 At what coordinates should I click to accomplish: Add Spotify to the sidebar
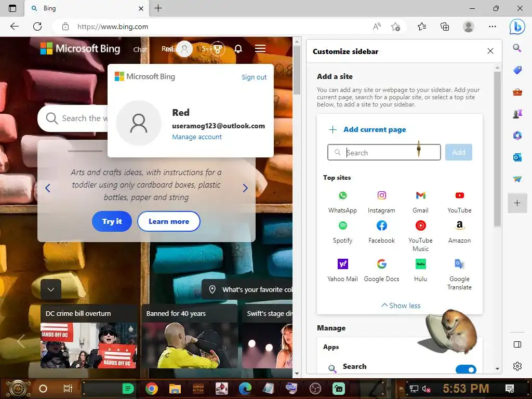click(x=342, y=232)
